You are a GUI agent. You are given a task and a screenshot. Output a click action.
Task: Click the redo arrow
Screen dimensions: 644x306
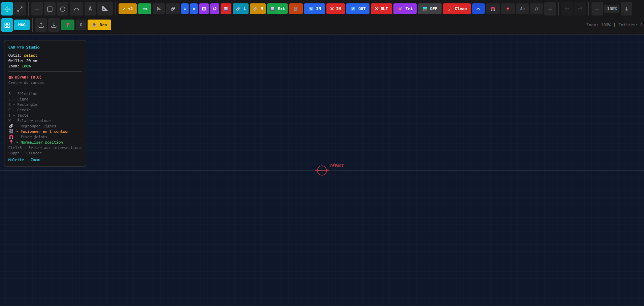point(580,9)
